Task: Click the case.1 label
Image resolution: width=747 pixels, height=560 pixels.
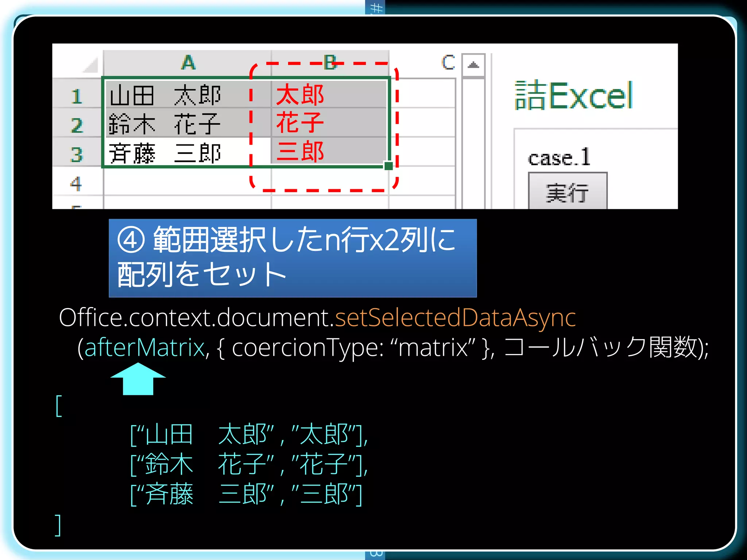Action: [559, 157]
